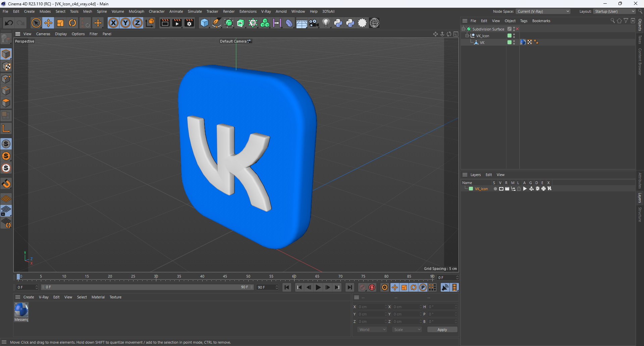
Task: Select the Live Selection tool
Action: coord(36,23)
